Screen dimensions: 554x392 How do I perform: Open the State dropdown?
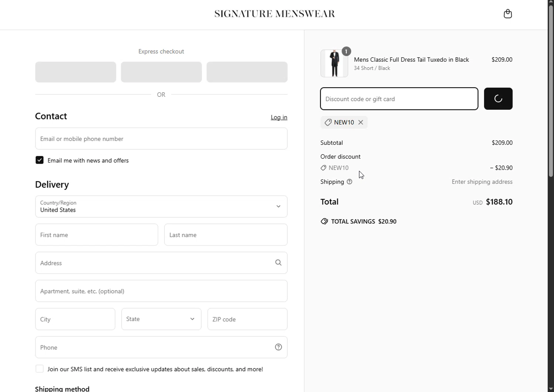point(161,319)
